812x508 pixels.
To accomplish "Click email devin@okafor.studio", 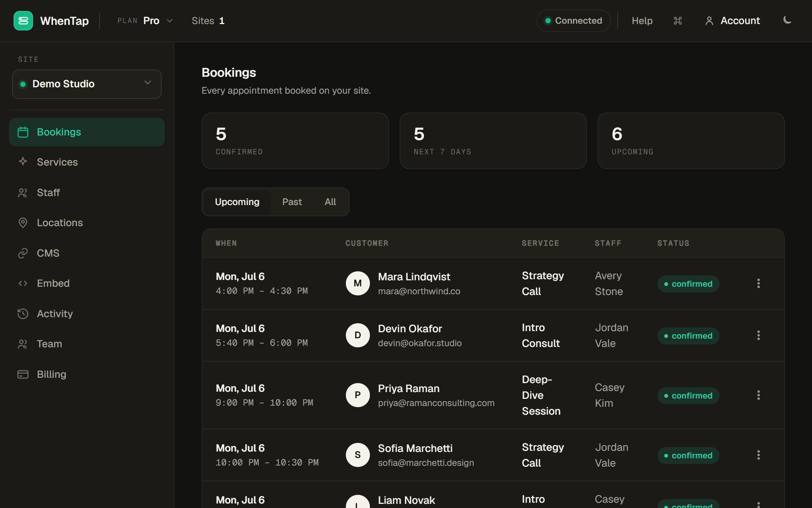I will pos(420,343).
